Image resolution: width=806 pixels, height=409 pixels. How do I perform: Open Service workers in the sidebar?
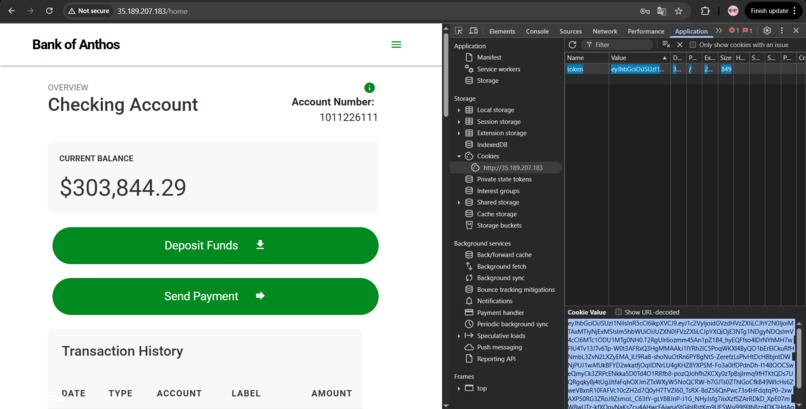498,69
